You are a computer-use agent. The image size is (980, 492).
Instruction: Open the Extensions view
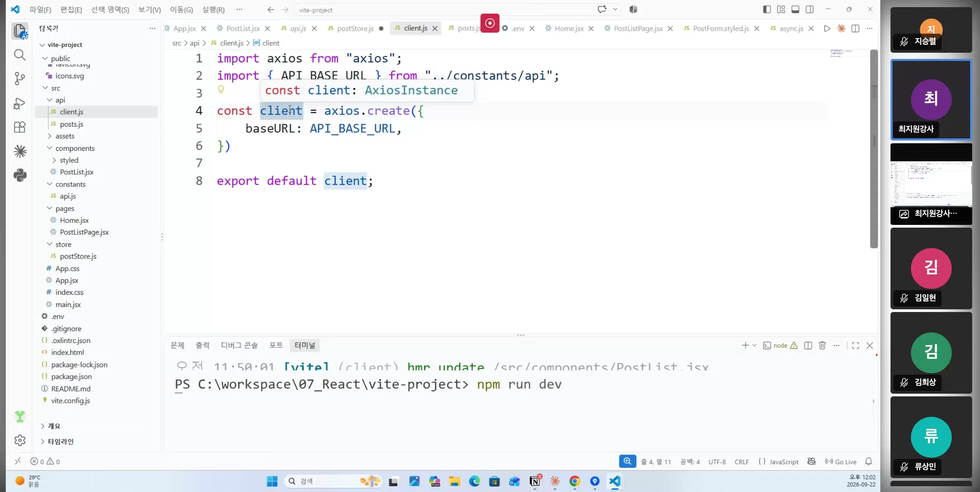pyautogui.click(x=19, y=127)
